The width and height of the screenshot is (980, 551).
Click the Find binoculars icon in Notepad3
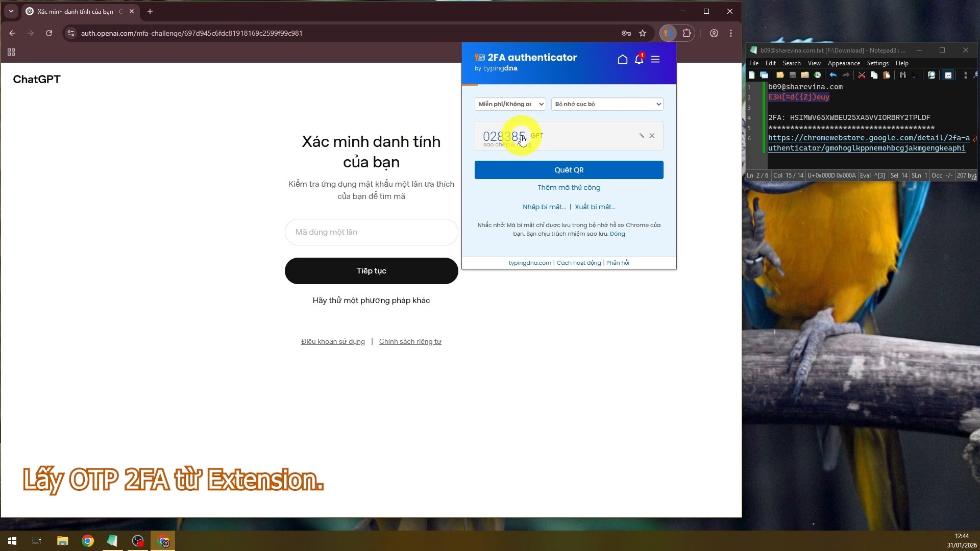tap(903, 75)
